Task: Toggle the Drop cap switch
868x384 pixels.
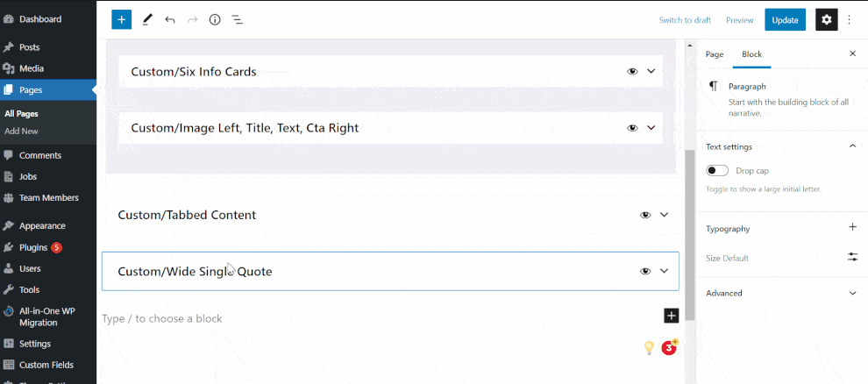Action: tap(717, 170)
